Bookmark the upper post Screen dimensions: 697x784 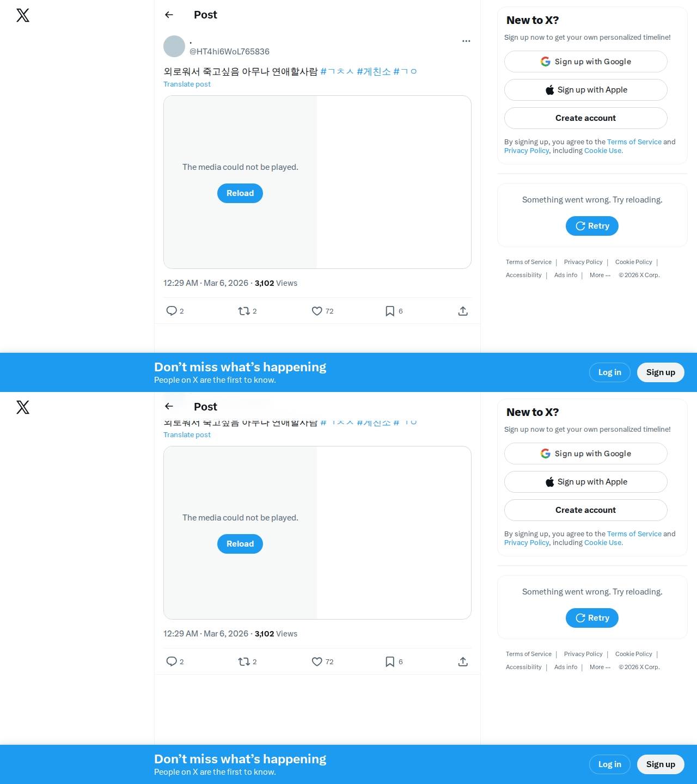(x=390, y=311)
